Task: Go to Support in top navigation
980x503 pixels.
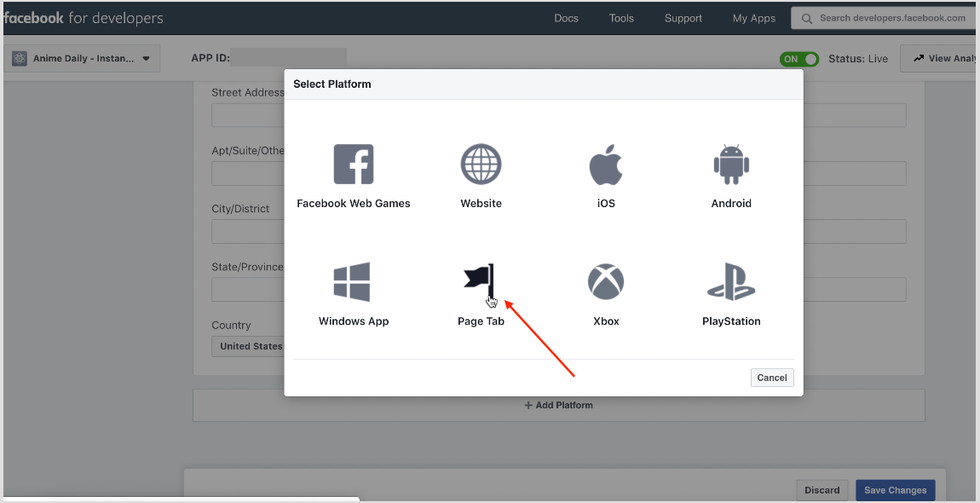Action: (683, 18)
